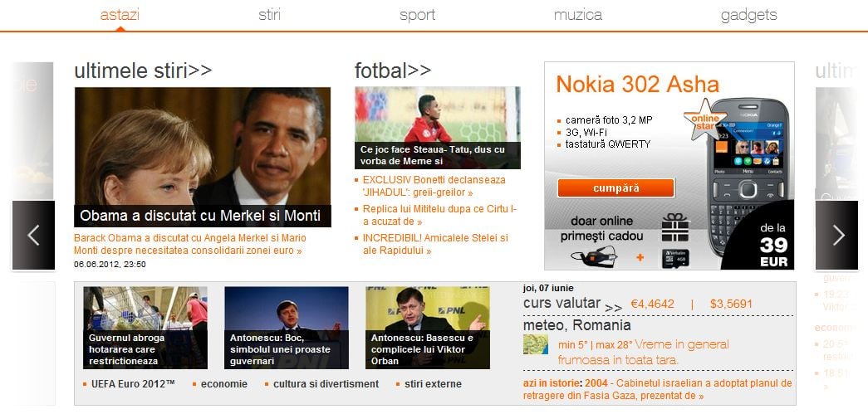Open the muzica tab
The height and width of the screenshot is (414, 868).
click(x=578, y=15)
